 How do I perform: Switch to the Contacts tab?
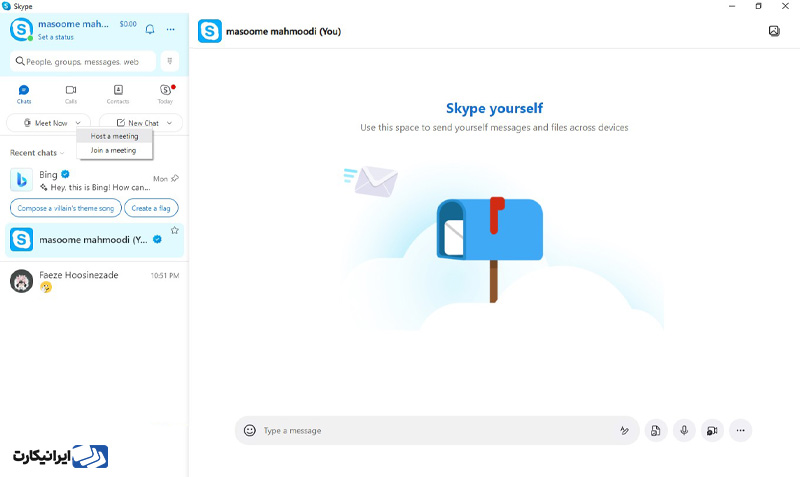pyautogui.click(x=118, y=94)
